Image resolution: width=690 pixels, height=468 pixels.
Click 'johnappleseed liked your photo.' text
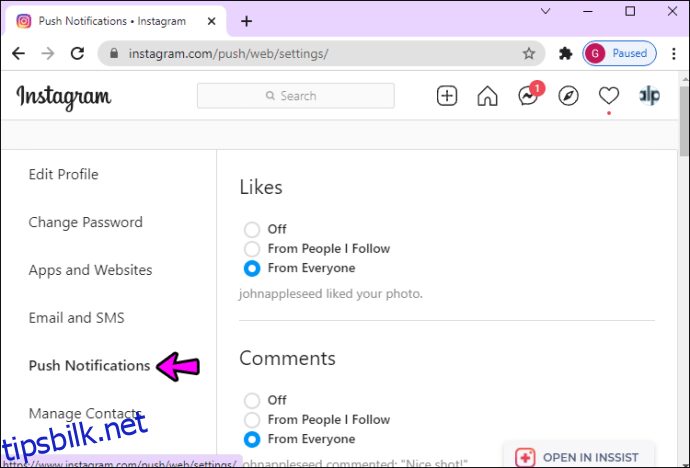click(330, 293)
